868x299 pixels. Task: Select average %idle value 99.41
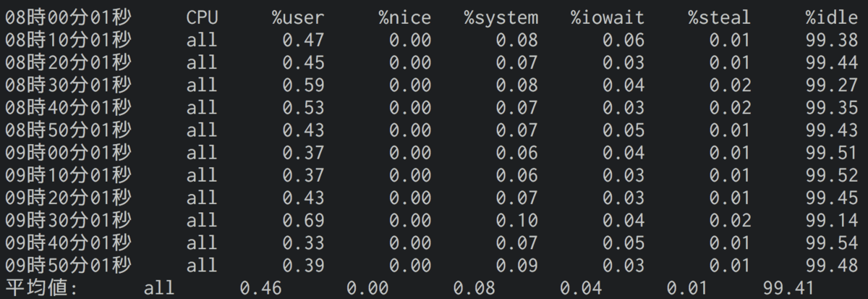(x=788, y=287)
